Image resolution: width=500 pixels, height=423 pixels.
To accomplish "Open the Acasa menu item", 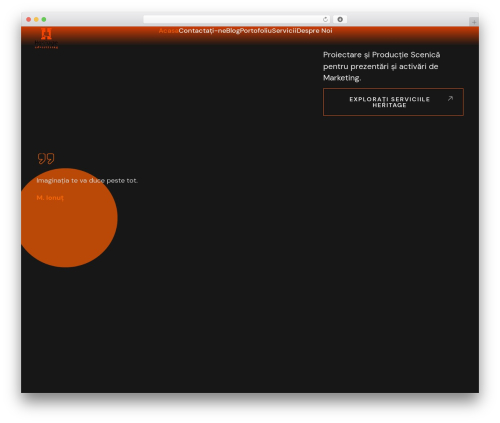I will click(168, 31).
